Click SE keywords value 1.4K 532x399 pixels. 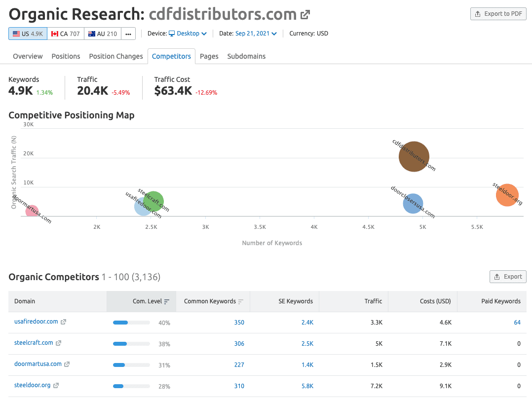click(x=307, y=365)
